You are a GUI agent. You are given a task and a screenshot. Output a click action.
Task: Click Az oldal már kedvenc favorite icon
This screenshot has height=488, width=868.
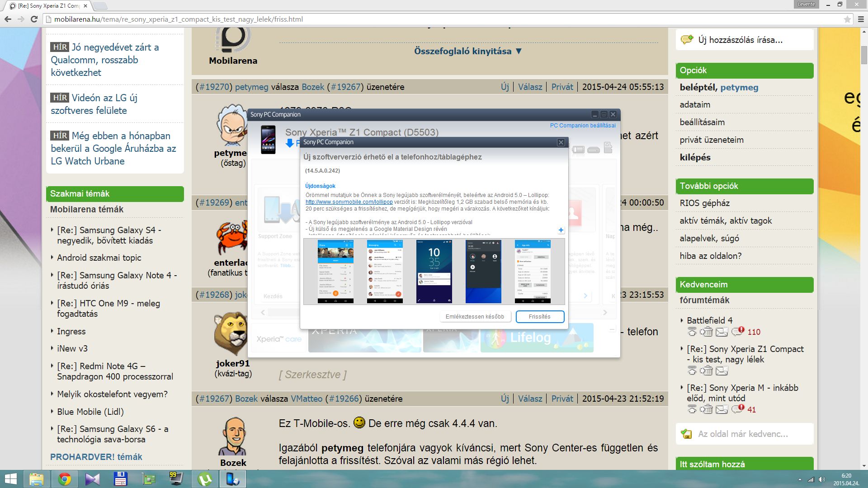click(686, 434)
